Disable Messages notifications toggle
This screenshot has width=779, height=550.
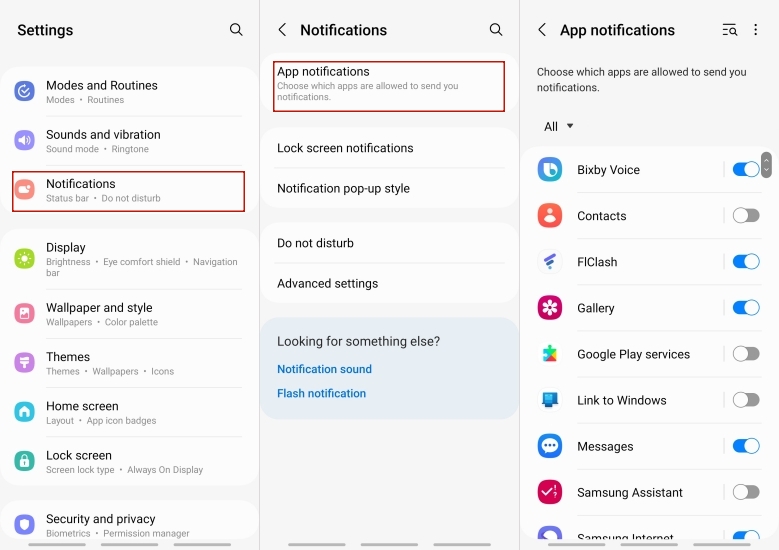coord(746,446)
